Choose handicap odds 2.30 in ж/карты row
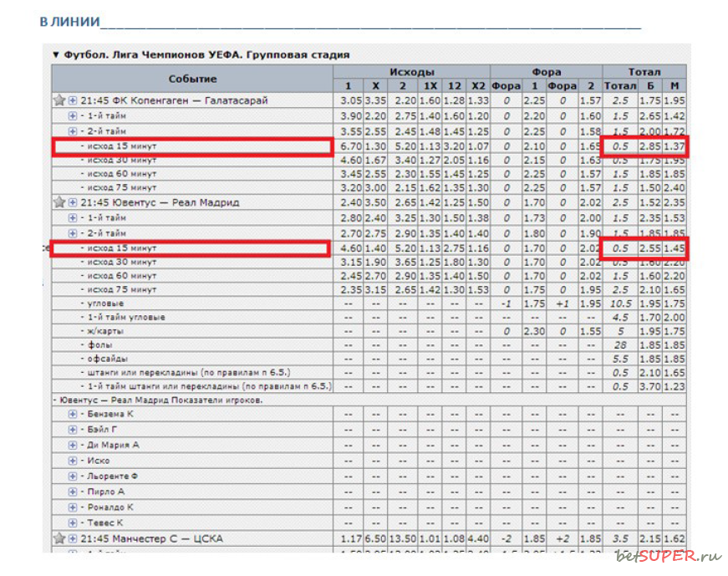The image size is (728, 576). (534, 331)
